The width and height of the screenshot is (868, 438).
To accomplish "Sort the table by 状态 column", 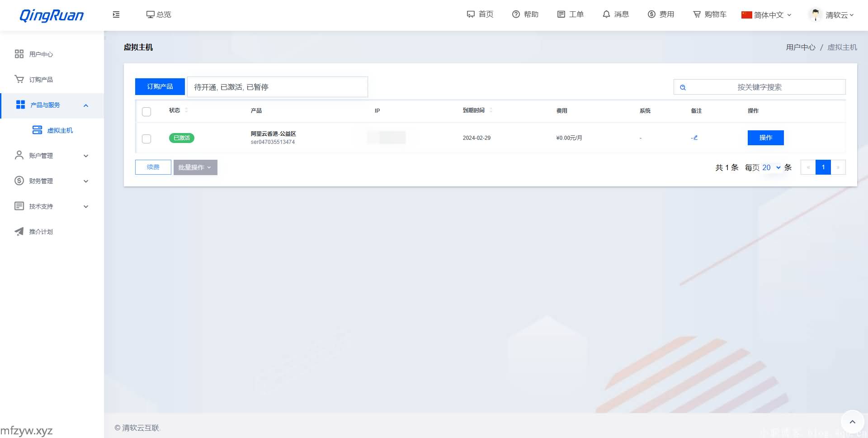I will tap(186, 110).
